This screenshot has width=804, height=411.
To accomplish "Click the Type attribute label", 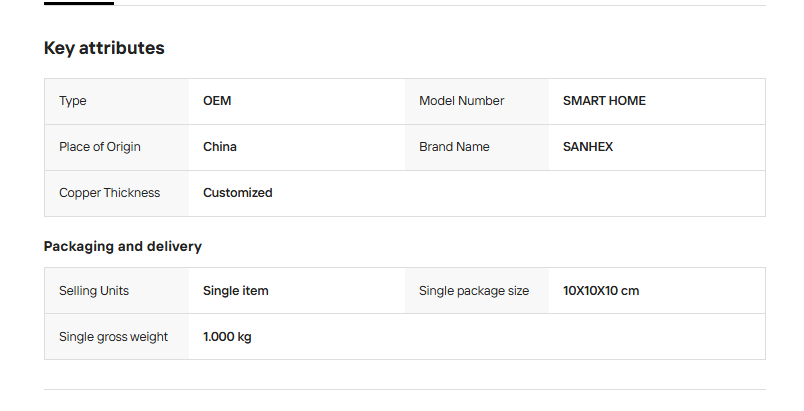I will coord(73,101).
